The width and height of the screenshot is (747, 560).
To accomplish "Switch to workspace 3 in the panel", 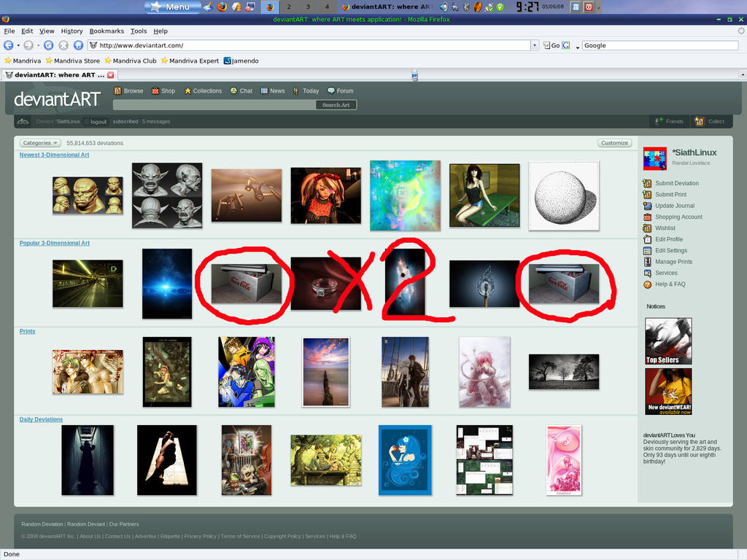I will (x=308, y=7).
